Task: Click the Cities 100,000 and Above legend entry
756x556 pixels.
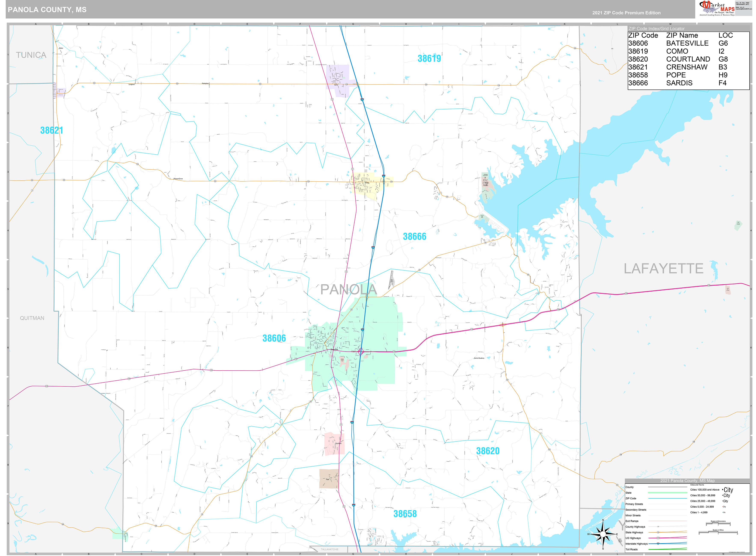Action: pos(704,490)
